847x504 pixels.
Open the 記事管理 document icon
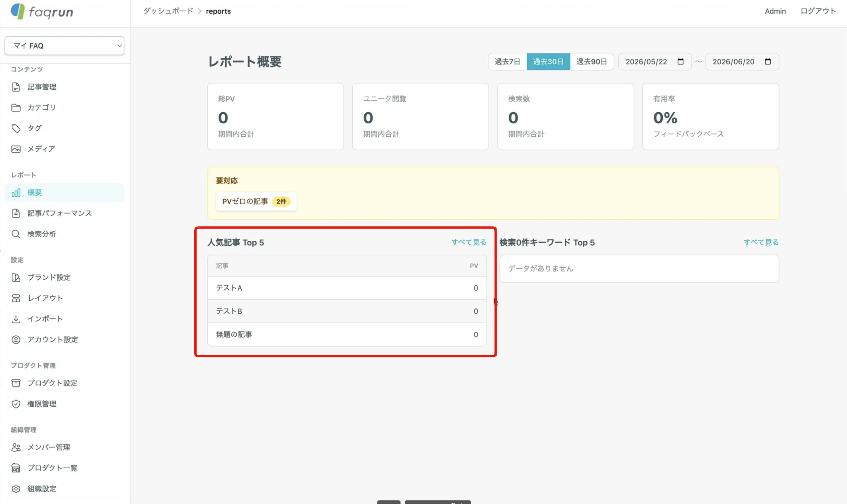tap(16, 87)
